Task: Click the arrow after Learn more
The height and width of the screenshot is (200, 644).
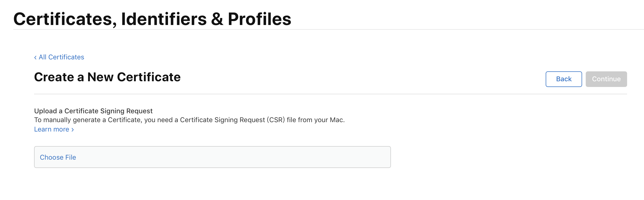Action: 73,130
